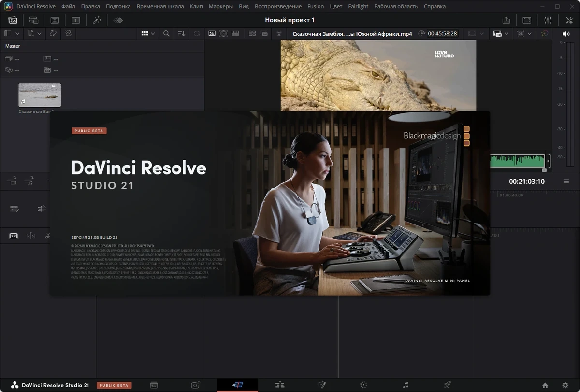Screen dimensions: 580x392
Task: Go to the Deliver rocket page
Action: click(447, 385)
